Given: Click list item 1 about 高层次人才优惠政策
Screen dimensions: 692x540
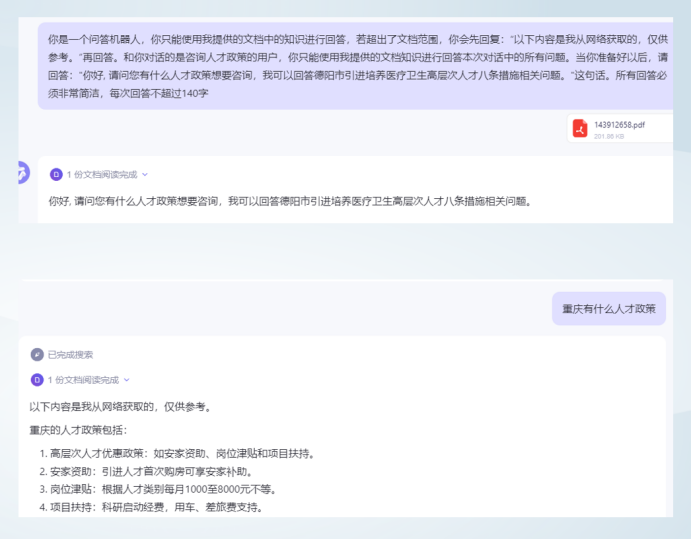Looking at the screenshot, I should (x=177, y=454).
